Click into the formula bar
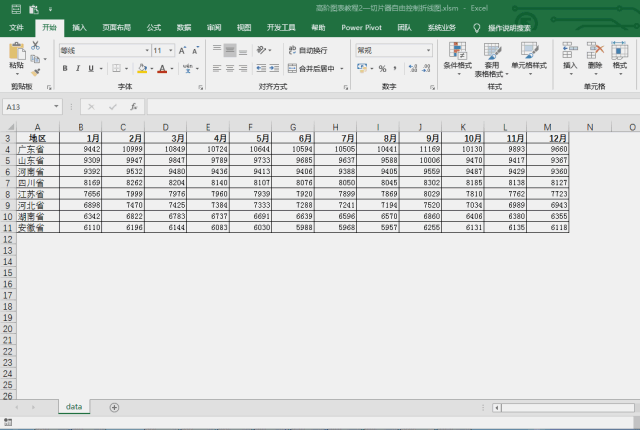640x430 pixels. click(393, 107)
